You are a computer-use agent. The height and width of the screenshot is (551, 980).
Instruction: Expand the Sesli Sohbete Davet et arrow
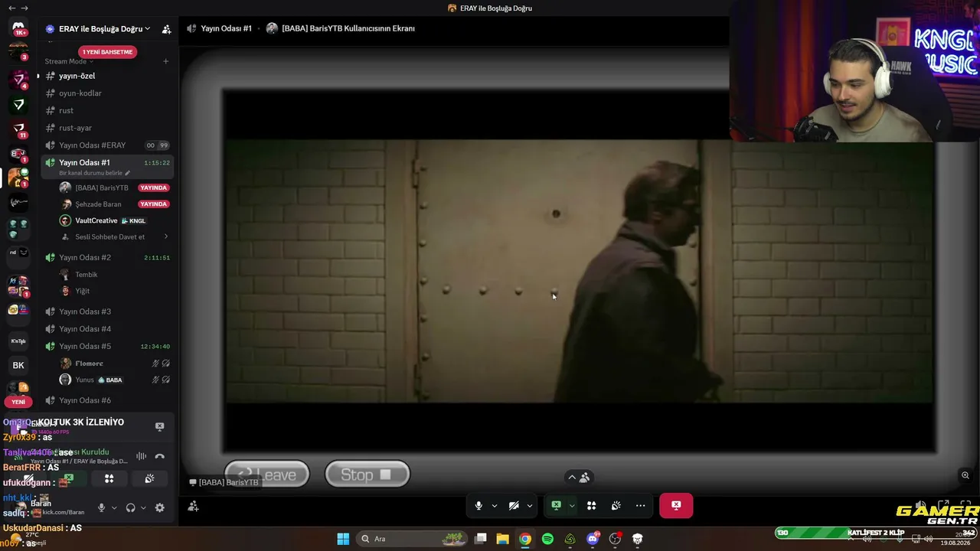(165, 236)
